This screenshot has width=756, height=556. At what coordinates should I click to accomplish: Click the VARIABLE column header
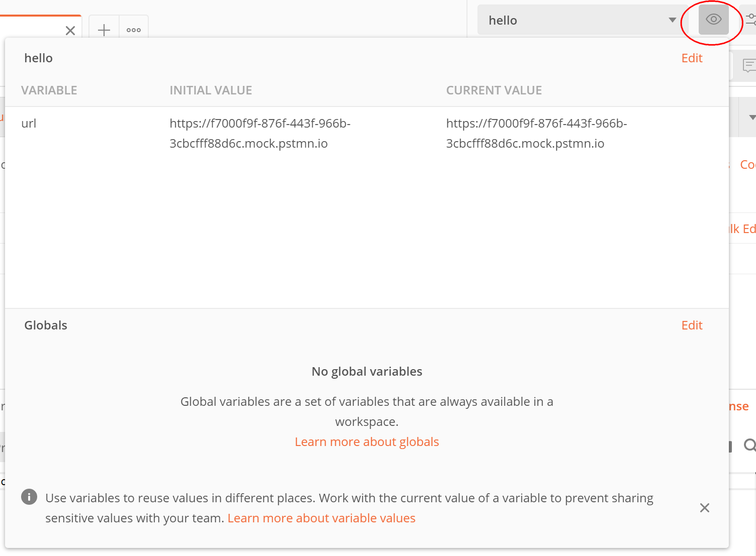tap(49, 90)
